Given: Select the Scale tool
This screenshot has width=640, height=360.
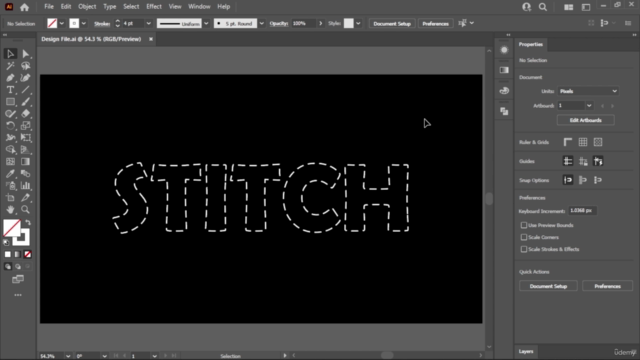Looking at the screenshot, I should pyautogui.click(x=25, y=126).
